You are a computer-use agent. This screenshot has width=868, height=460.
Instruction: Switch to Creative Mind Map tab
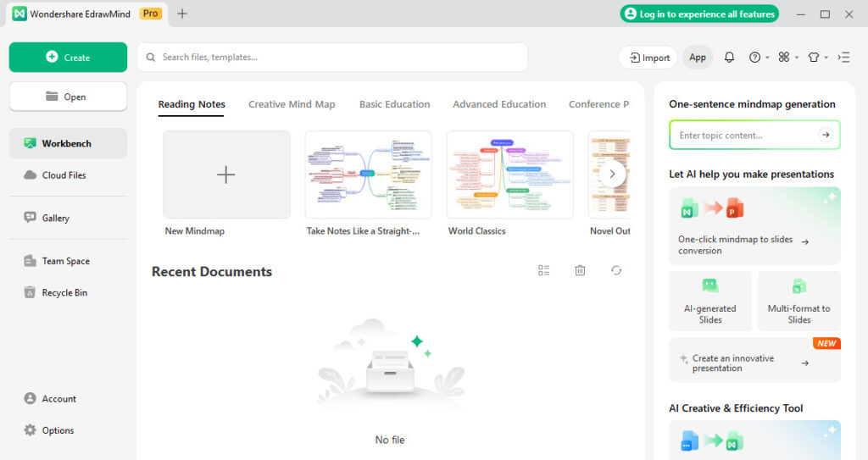292,104
